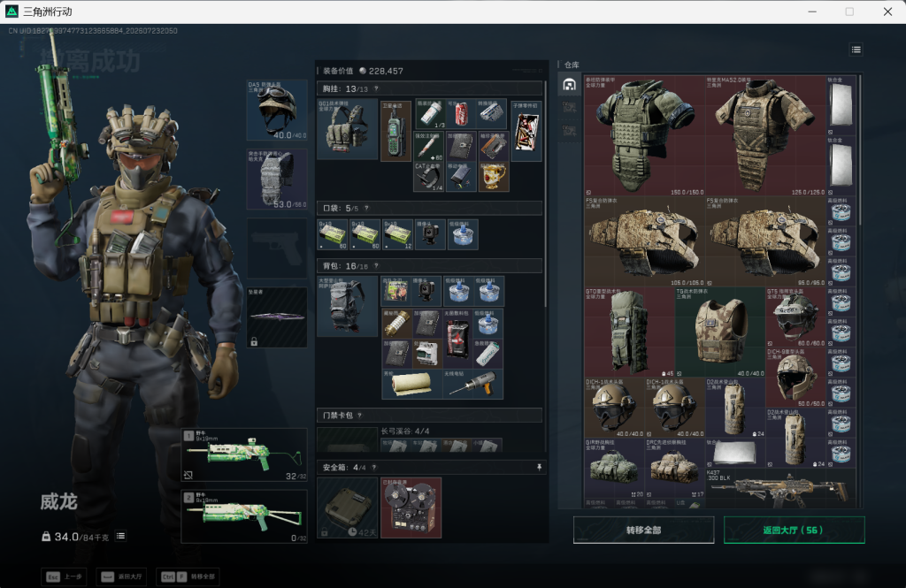Select the first weapon slot green SMG
This screenshot has height=588, width=906.
click(x=244, y=455)
